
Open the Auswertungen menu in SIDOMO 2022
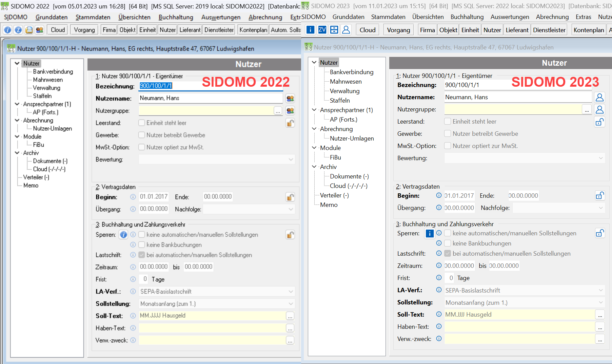(221, 17)
